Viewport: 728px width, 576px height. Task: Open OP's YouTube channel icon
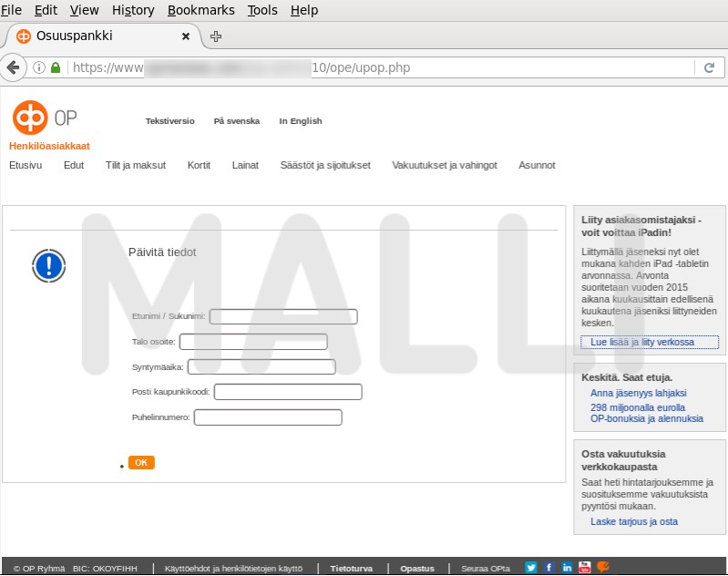585,568
